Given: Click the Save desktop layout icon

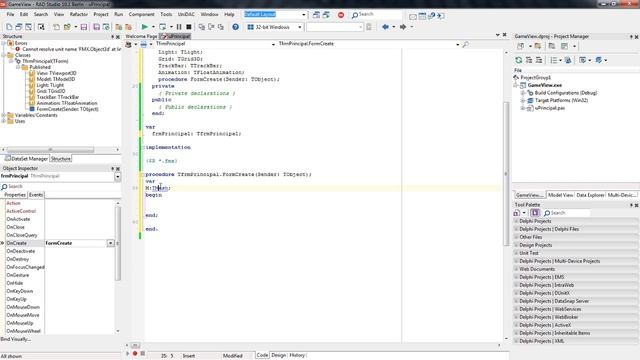Looking at the screenshot, I should 316,15.
